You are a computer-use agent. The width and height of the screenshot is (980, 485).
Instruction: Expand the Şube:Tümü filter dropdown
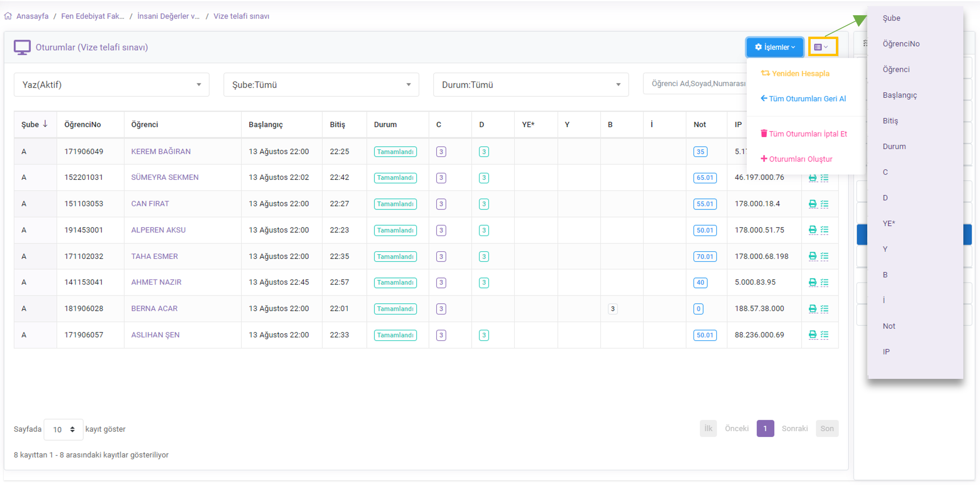pyautogui.click(x=321, y=85)
